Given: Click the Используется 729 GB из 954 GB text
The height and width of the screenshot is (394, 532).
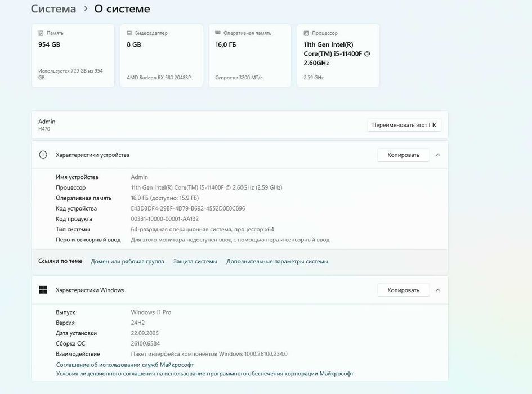Looking at the screenshot, I should (70, 74).
